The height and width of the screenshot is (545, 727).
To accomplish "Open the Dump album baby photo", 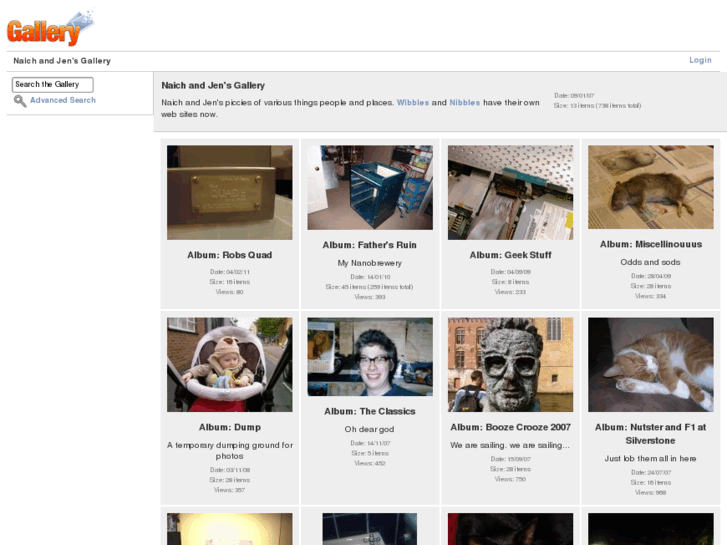I will tap(230, 365).
